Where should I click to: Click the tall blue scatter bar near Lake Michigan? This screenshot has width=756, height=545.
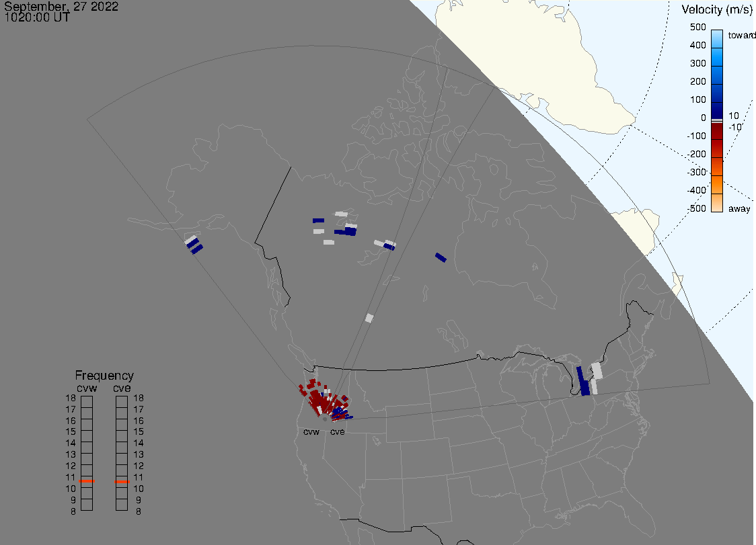[583, 381]
